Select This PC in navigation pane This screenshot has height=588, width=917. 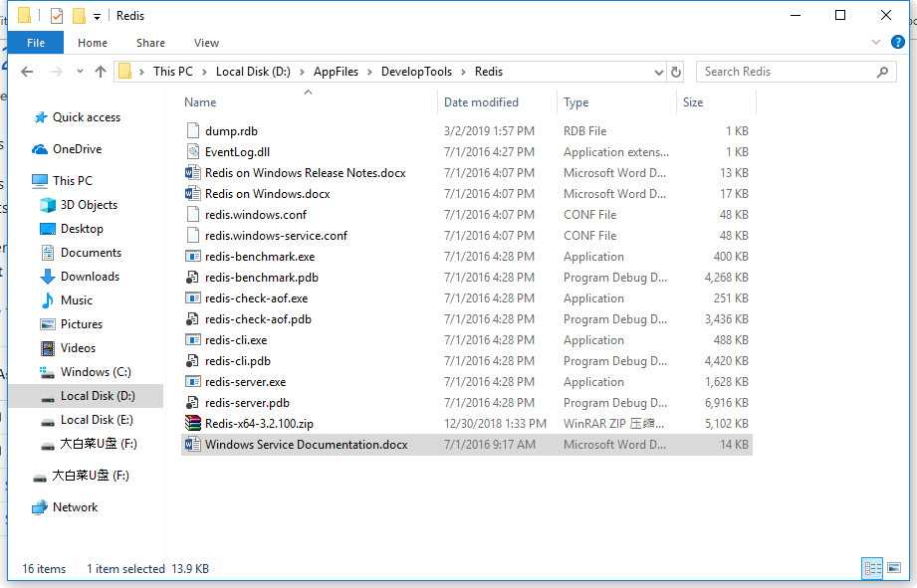point(73,181)
